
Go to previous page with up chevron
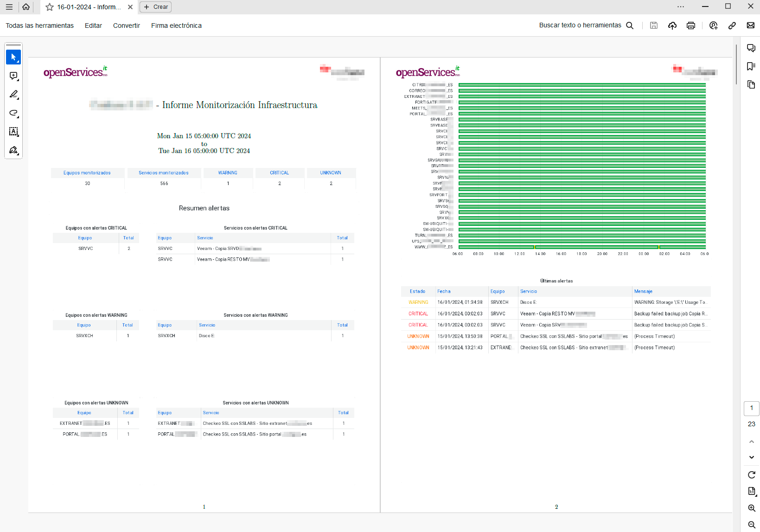752,442
